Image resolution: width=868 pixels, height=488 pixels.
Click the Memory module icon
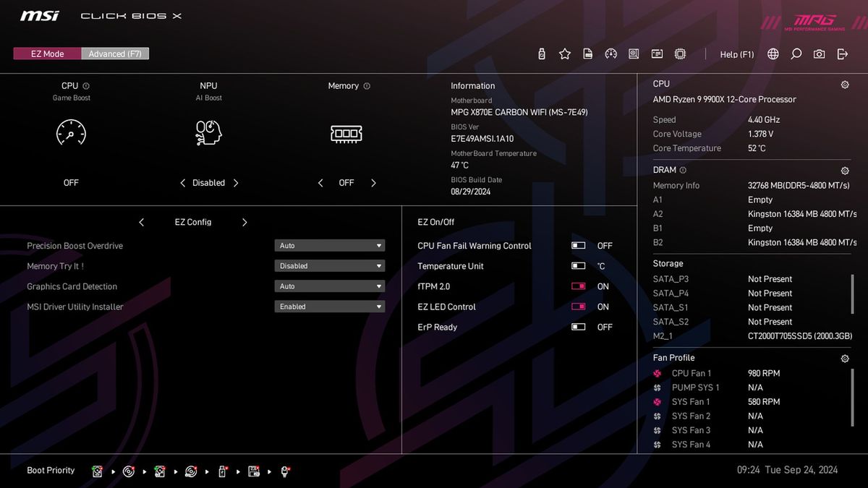pyautogui.click(x=346, y=133)
